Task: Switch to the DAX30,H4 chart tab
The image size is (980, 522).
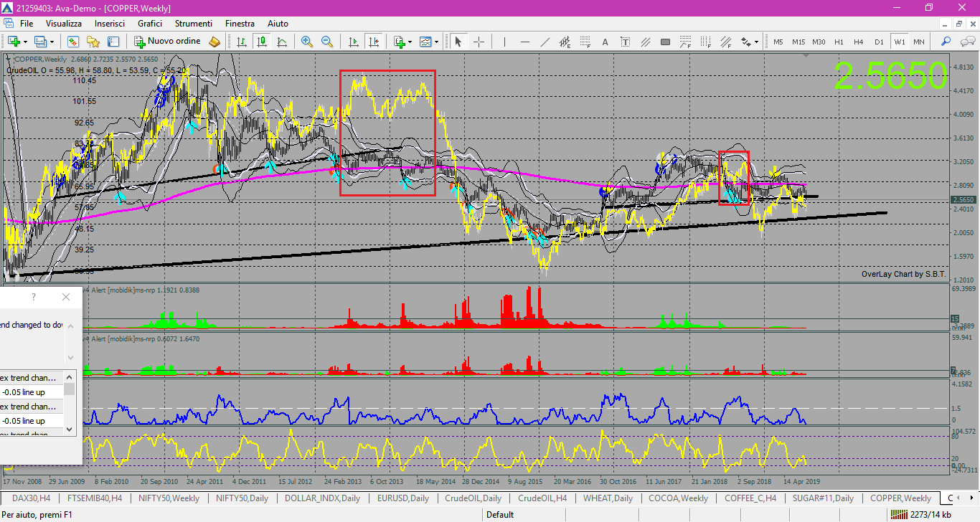Action: point(31,498)
